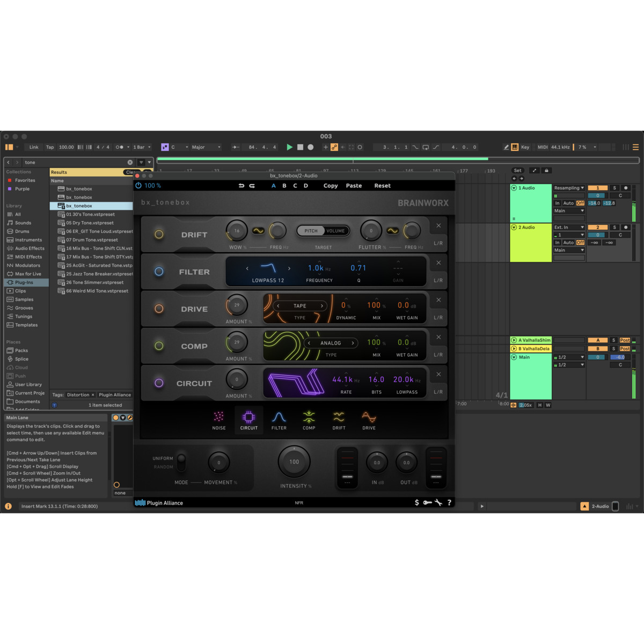Select preset slot C

[x=295, y=186]
